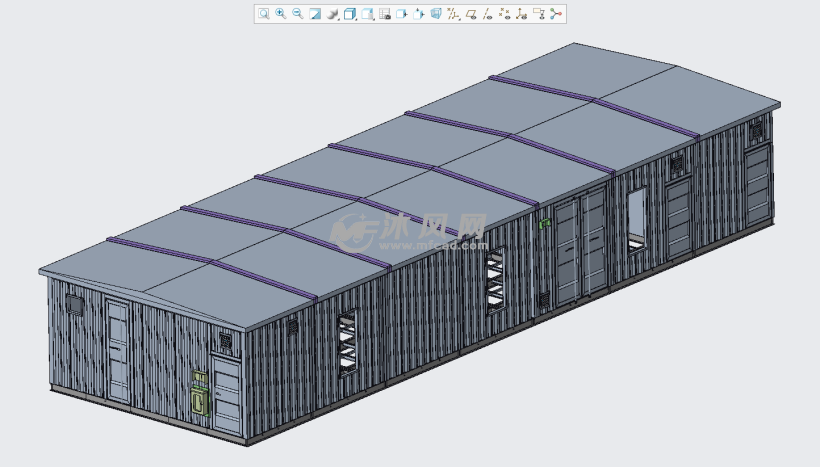Open the Saved Orientations cube icon
The width and height of the screenshot is (820, 467).
[x=350, y=14]
